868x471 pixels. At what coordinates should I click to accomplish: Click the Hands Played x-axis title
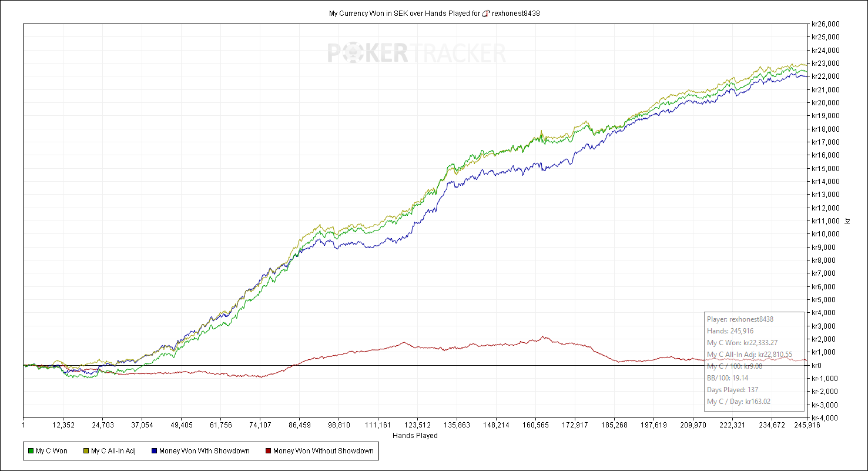(415, 436)
